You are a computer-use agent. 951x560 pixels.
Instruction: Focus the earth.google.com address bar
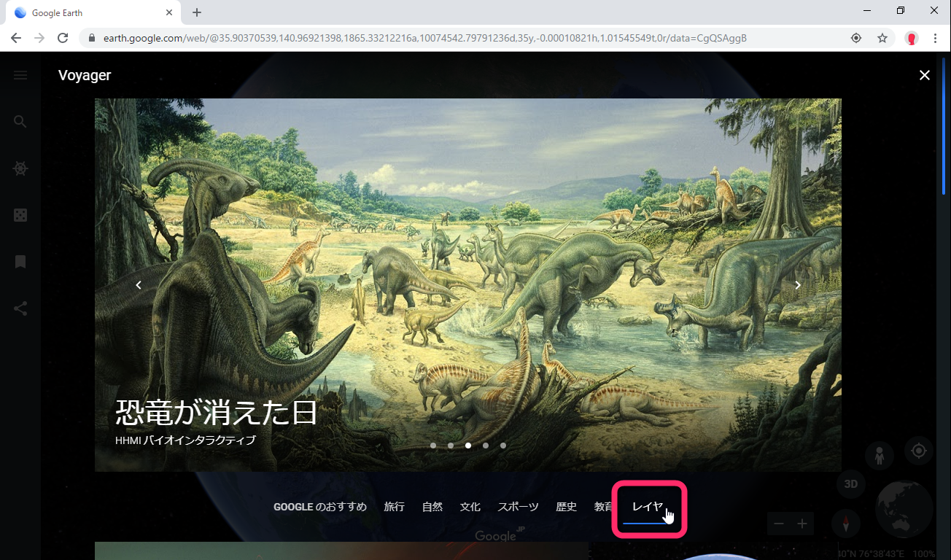tap(425, 38)
